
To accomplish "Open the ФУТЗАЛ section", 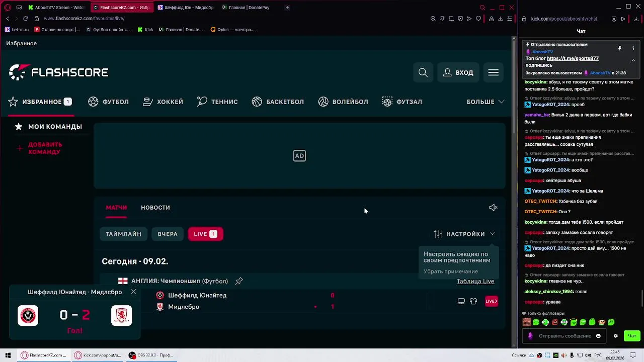I will (402, 102).
